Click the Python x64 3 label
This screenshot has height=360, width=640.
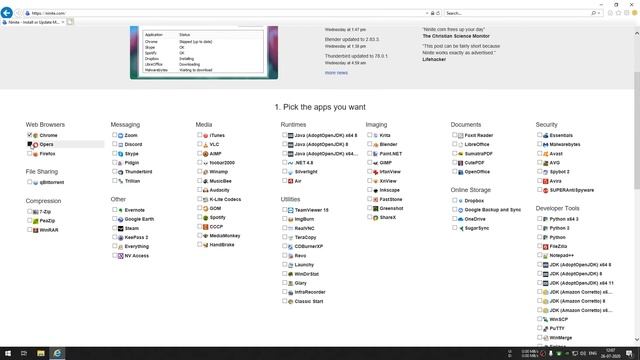(564, 219)
